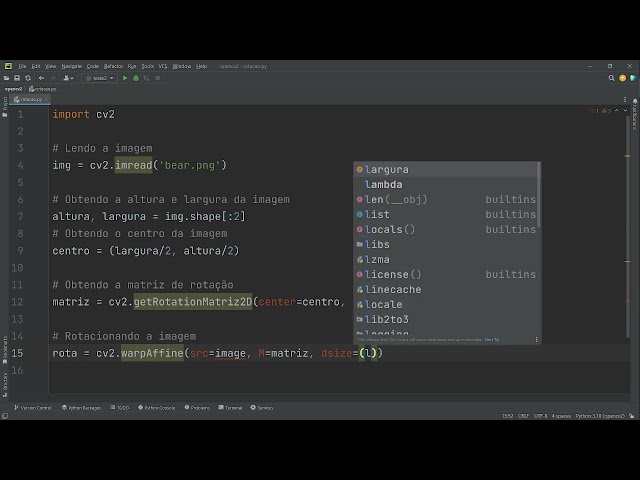Open Search Everywhere magnifier

[x=611, y=78]
